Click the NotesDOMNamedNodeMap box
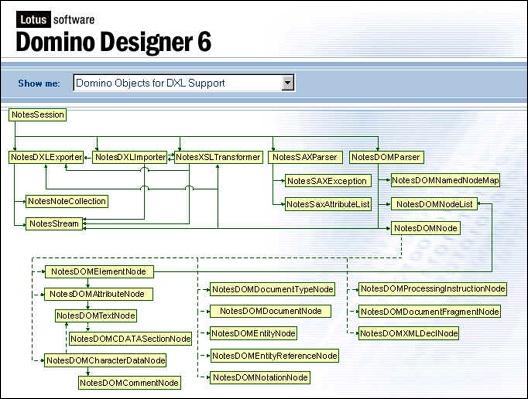This screenshot has height=399, width=528. [x=445, y=180]
